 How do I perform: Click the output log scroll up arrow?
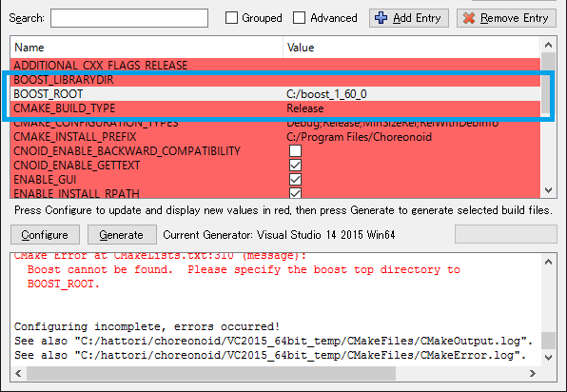point(548,262)
